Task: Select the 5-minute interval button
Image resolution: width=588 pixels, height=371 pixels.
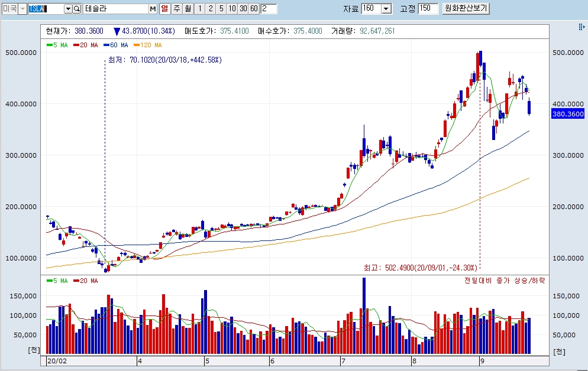Action: [x=221, y=9]
